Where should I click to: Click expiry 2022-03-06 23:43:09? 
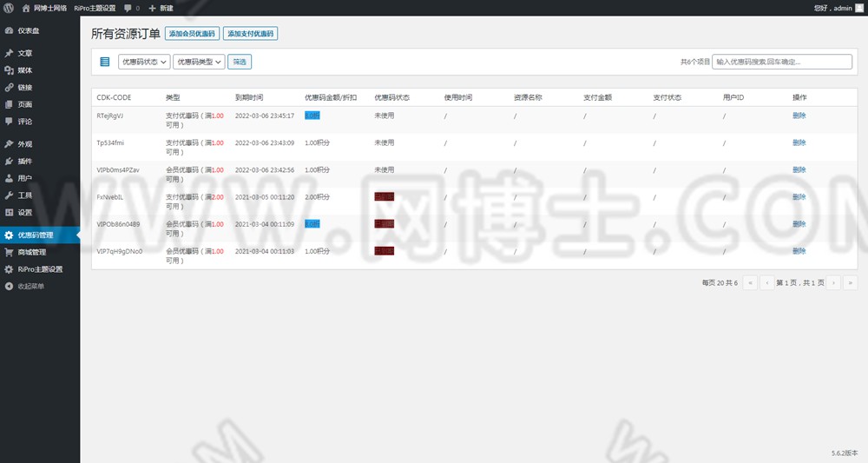pos(265,142)
